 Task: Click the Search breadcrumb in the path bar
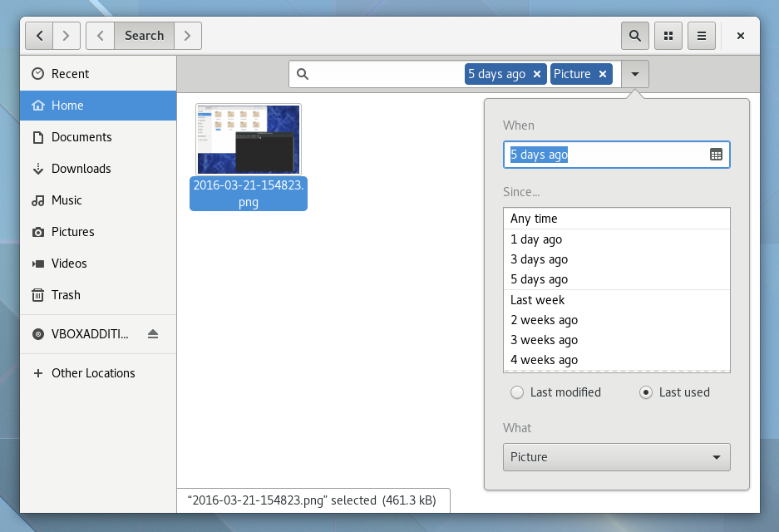(x=144, y=36)
